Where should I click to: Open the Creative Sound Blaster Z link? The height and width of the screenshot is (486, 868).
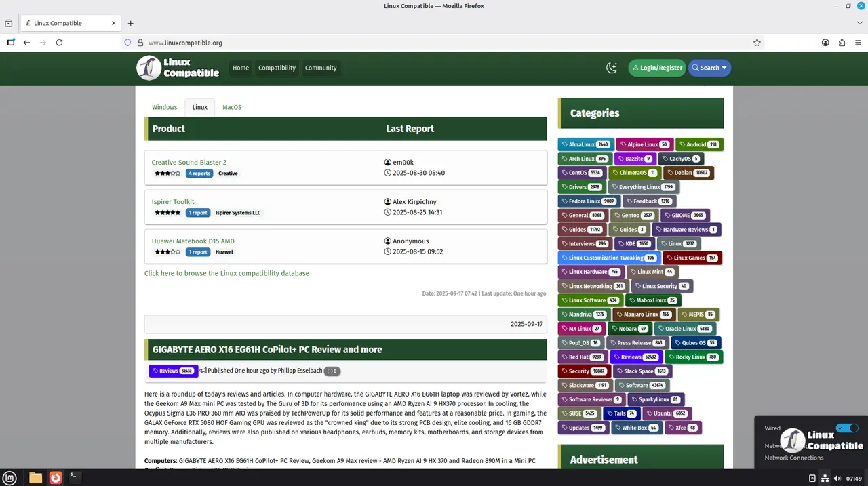tap(189, 163)
